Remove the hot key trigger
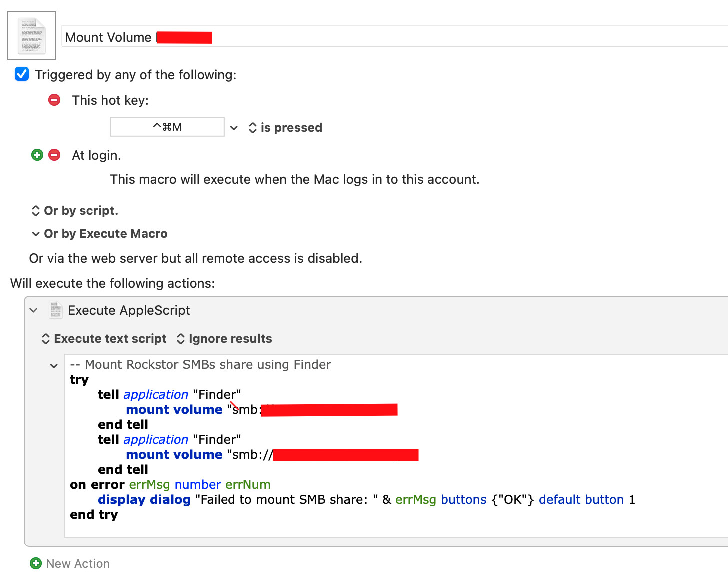The height and width of the screenshot is (584, 728). (x=54, y=100)
